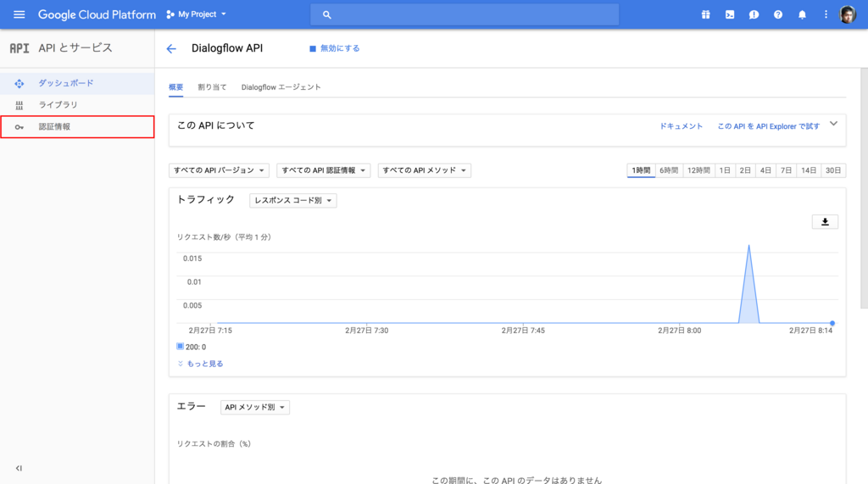The image size is (868, 484).
Task: Open notifications bell icon
Action: click(802, 15)
